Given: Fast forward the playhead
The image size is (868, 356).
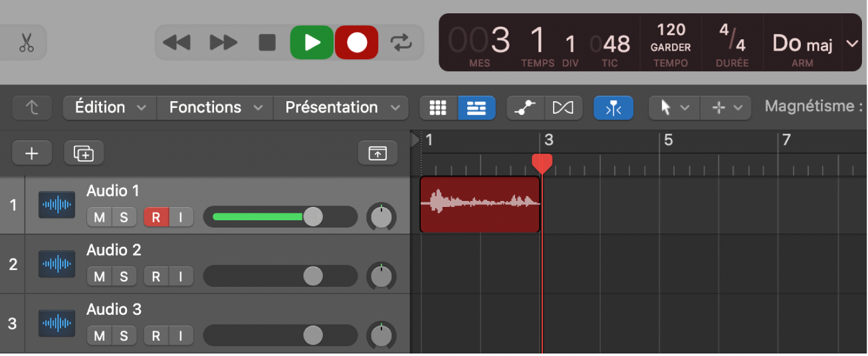Looking at the screenshot, I should (x=223, y=43).
